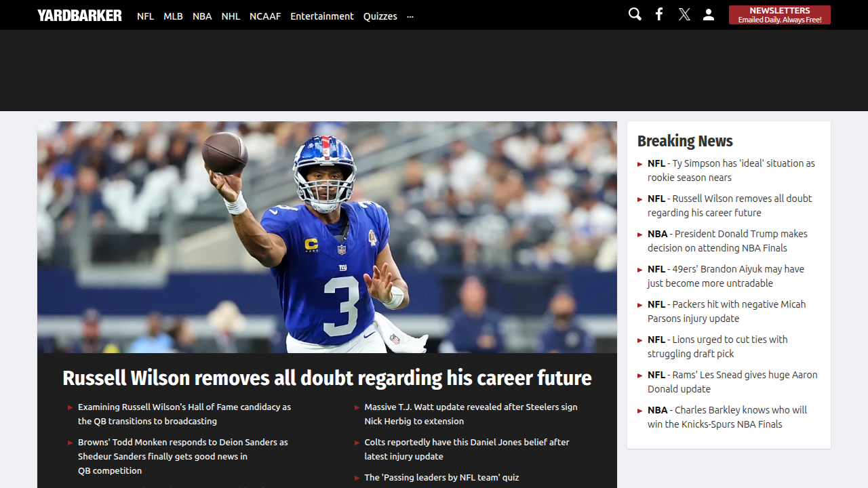Click the Breaking News heading
The width and height of the screenshot is (868, 488).
pyautogui.click(x=685, y=141)
